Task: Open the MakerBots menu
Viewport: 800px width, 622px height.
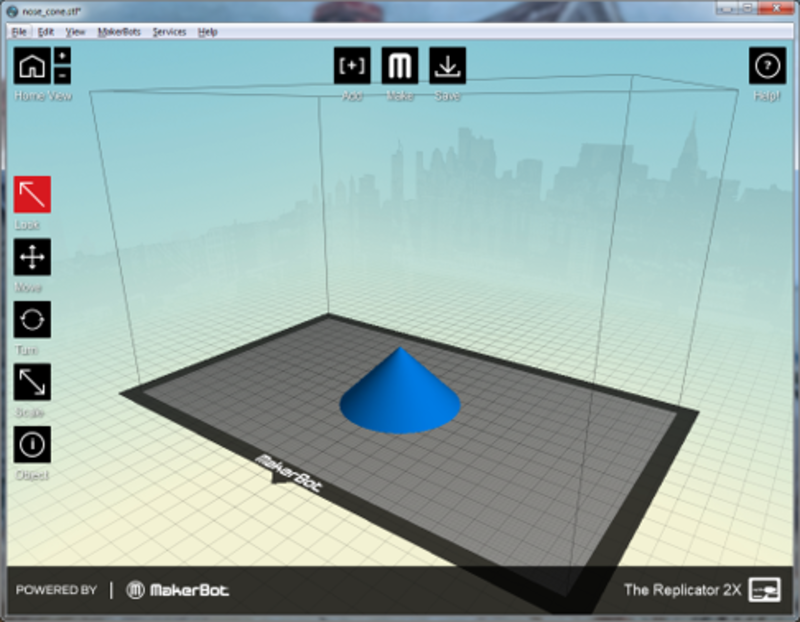Action: pyautogui.click(x=119, y=32)
